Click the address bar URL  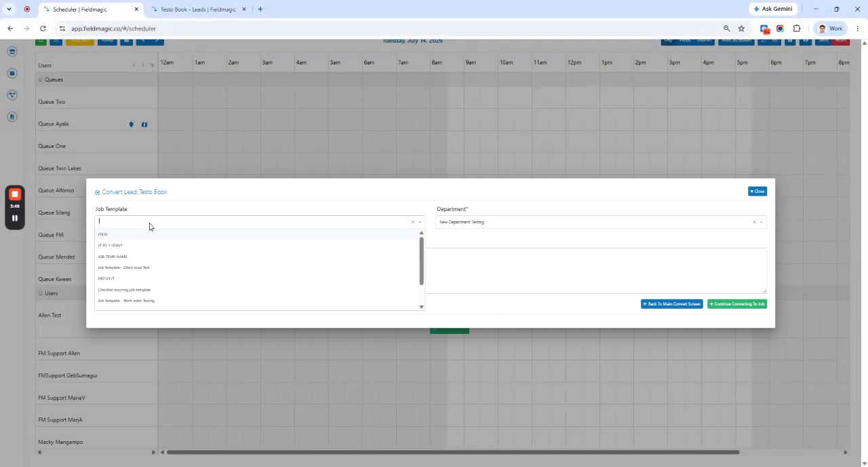coord(113,29)
